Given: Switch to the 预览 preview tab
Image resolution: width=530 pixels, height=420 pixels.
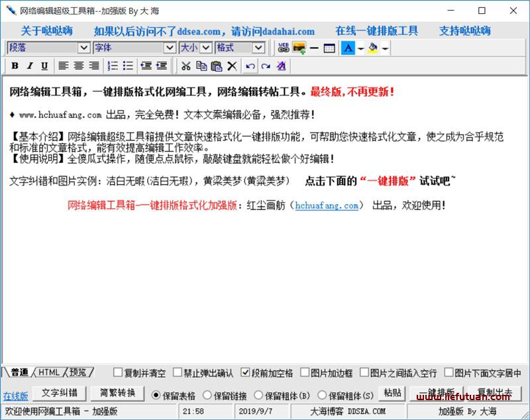Looking at the screenshot, I should click(78, 372).
